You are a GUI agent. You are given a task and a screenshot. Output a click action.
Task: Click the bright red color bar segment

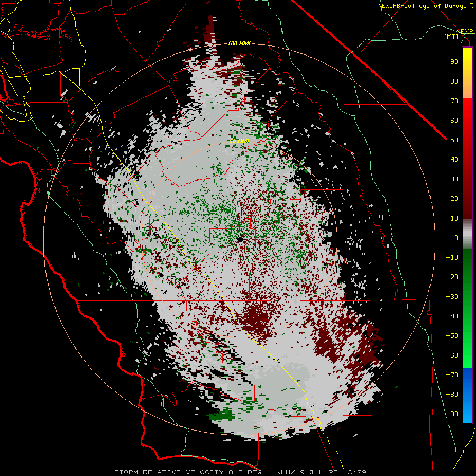[467, 111]
